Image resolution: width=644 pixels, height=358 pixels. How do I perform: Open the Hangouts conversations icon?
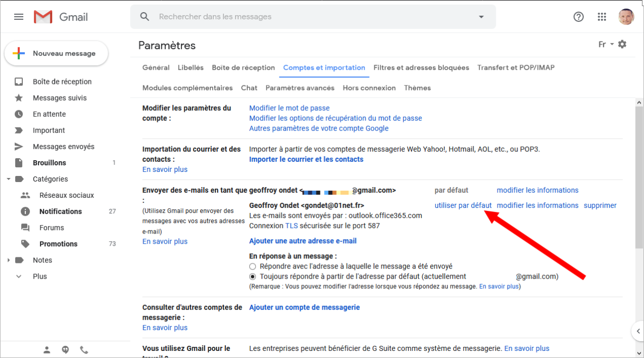pyautogui.click(x=65, y=349)
